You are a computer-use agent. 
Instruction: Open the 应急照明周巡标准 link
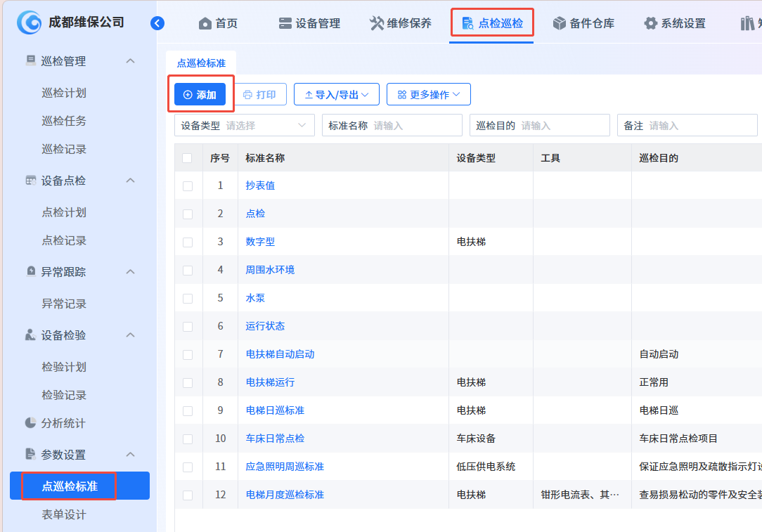click(285, 467)
